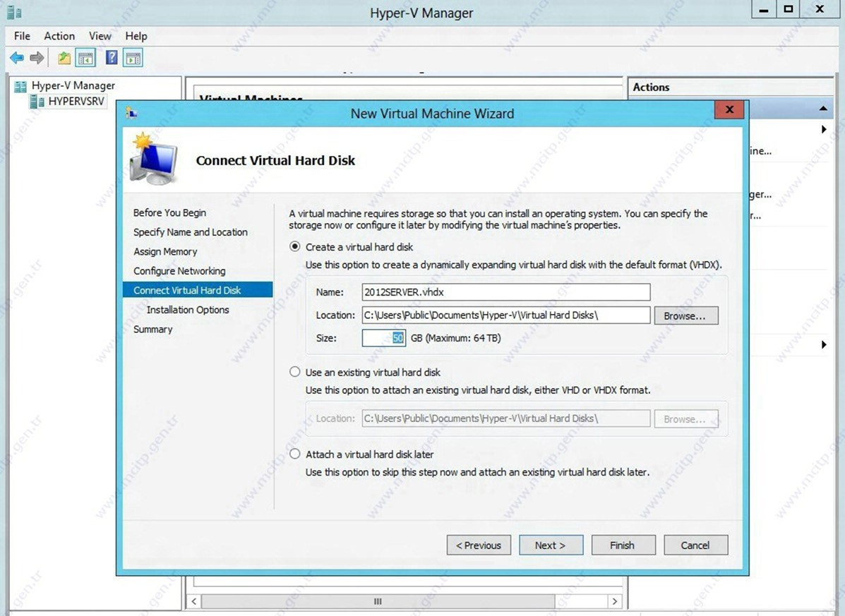The image size is (845, 616).
Task: Click the Hyper-V Manager title bar app icon
Action: point(15,13)
